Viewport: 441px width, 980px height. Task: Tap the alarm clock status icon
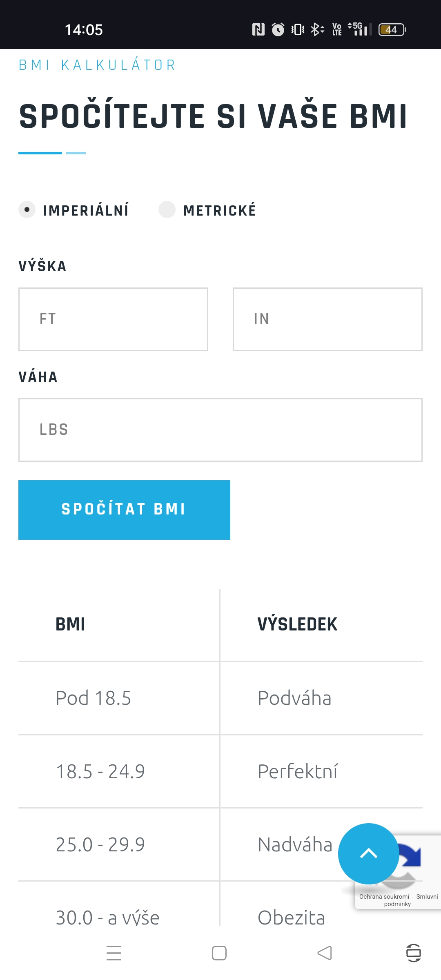[278, 29]
